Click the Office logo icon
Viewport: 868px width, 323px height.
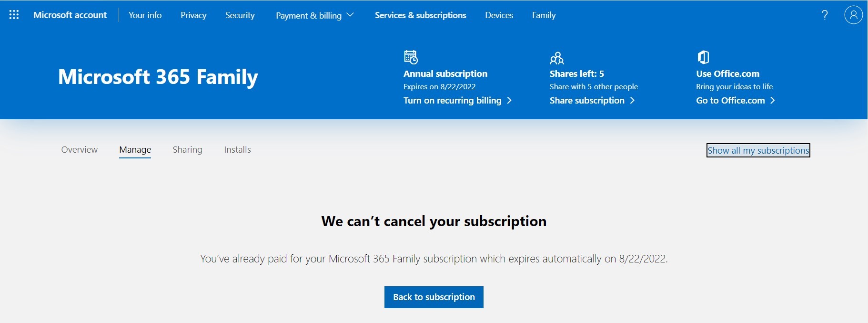tap(703, 57)
